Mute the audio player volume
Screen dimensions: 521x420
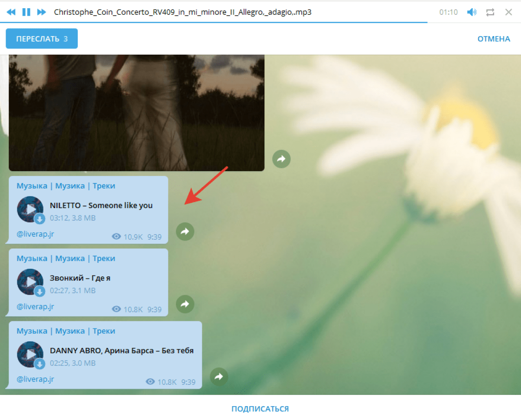click(472, 12)
